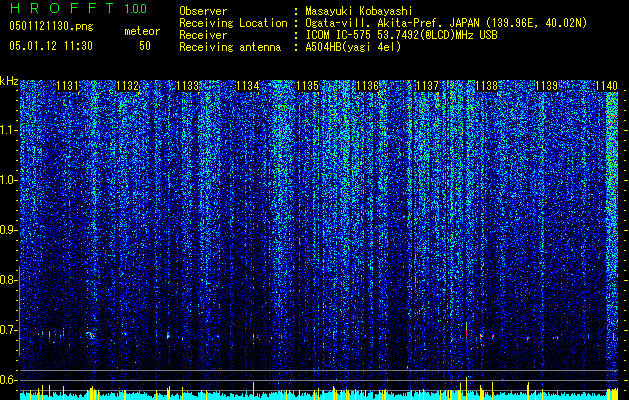Click time marker 1139

(547, 86)
